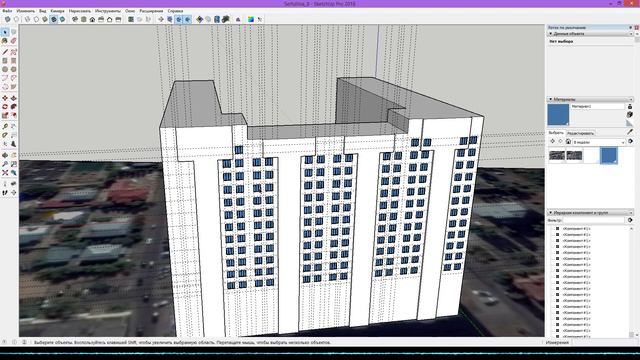Choose the Walk footprints tool
The image size is (640, 360).
coord(5,193)
